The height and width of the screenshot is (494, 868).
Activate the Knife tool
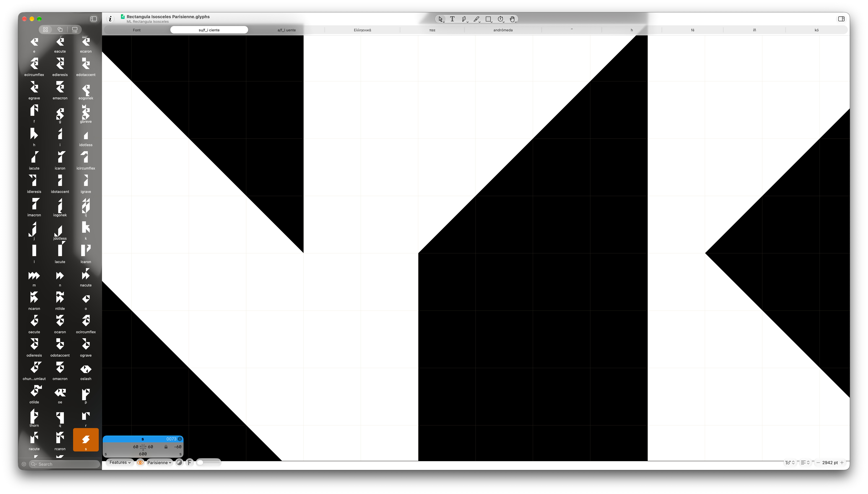coord(476,19)
